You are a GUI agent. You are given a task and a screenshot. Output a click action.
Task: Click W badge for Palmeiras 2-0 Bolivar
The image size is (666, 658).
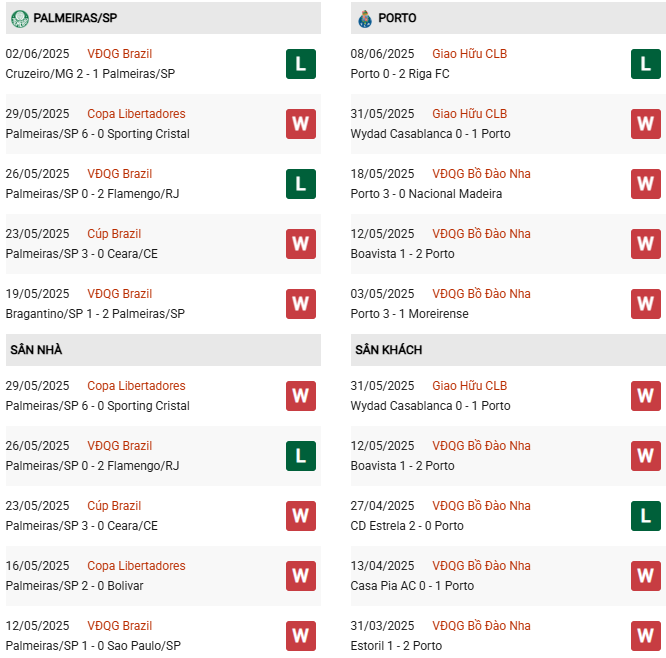[300, 576]
